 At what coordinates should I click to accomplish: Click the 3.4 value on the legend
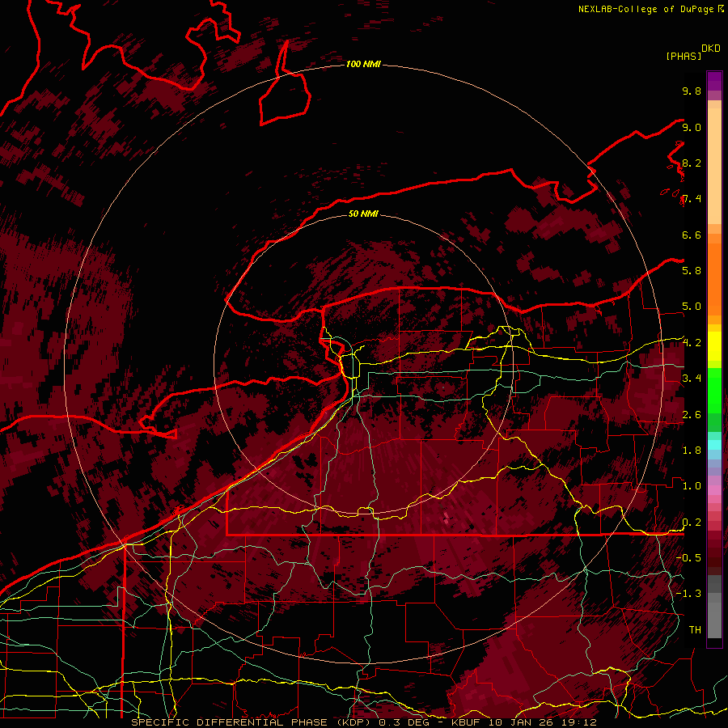(692, 378)
